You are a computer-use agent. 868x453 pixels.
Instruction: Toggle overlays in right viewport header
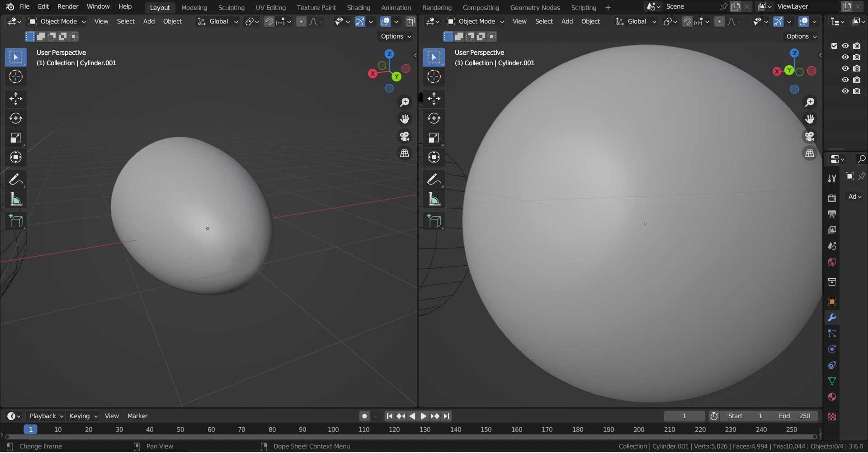tap(804, 21)
